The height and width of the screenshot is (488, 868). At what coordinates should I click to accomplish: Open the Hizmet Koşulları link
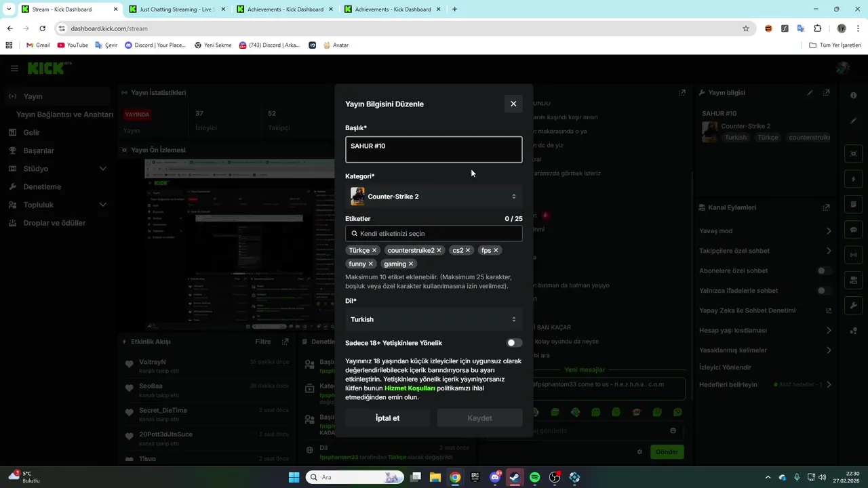(410, 388)
